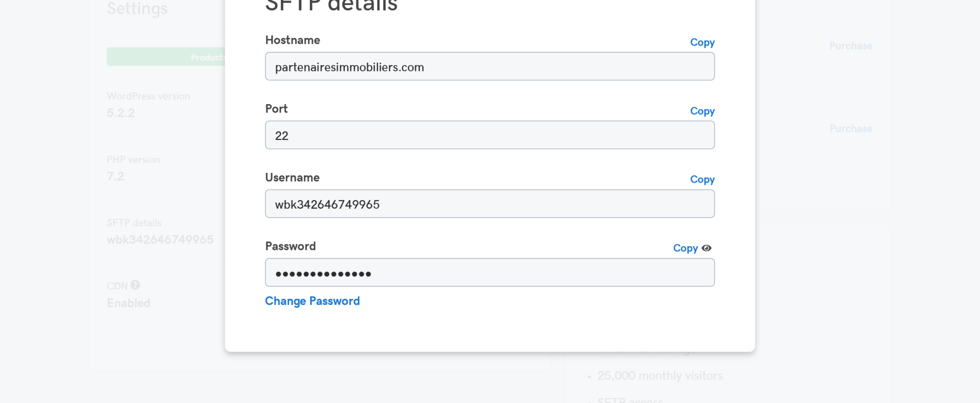Click the Hostname input field
Screen dimensions: 980x403
pos(489,66)
